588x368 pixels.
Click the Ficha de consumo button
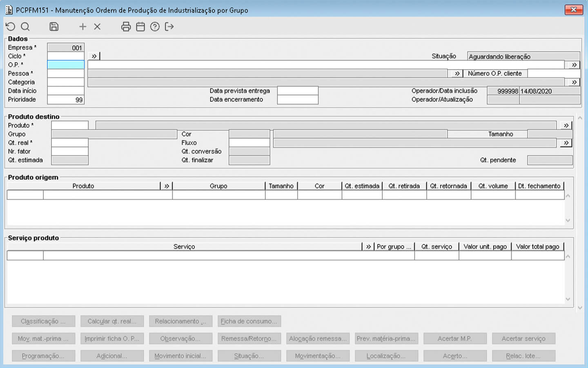(249, 321)
